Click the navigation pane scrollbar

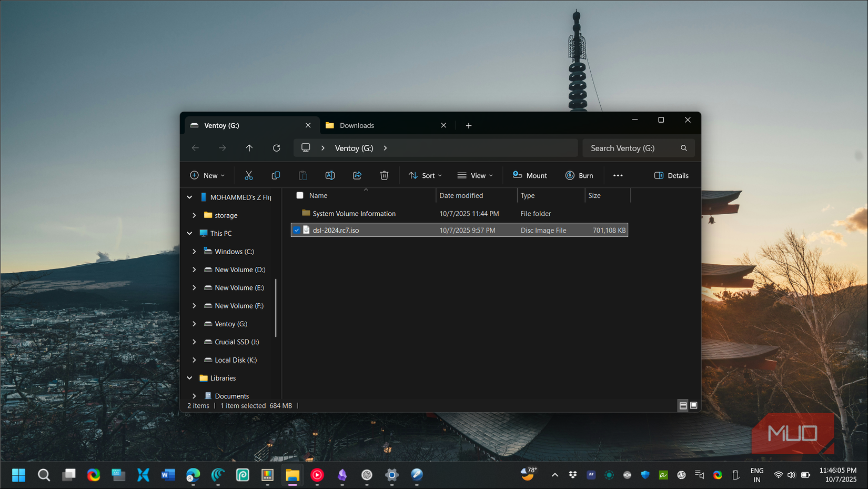click(x=276, y=308)
